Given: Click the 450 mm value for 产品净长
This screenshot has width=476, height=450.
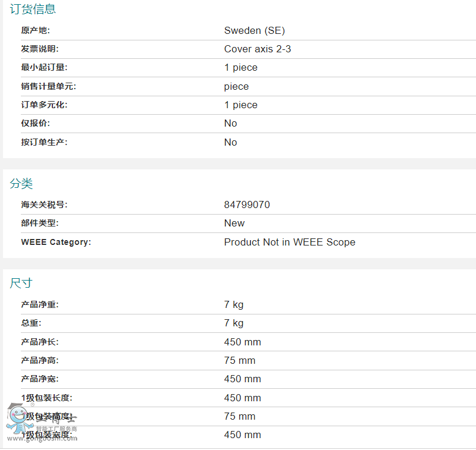Looking at the screenshot, I should (242, 342).
